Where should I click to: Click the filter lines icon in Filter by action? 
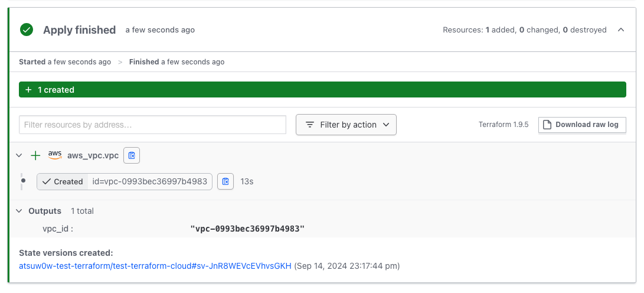click(x=310, y=125)
